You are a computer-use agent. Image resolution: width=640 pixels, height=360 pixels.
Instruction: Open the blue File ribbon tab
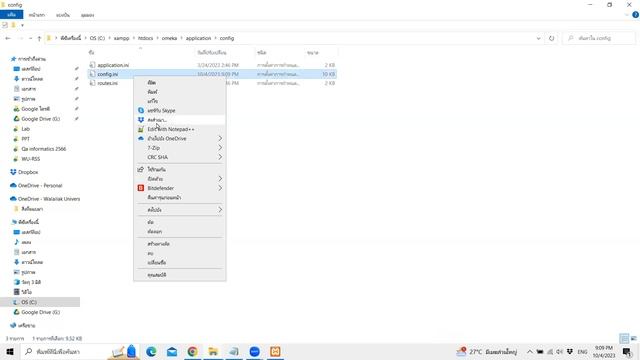pyautogui.click(x=11, y=15)
